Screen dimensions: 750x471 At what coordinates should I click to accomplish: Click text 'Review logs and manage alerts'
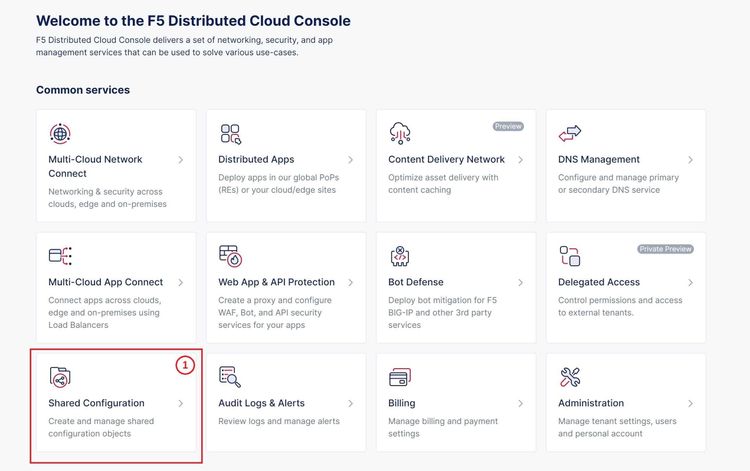point(279,421)
